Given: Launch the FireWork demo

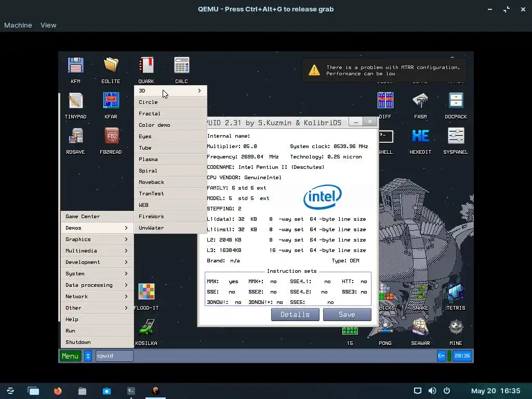Looking at the screenshot, I should [x=170, y=217].
